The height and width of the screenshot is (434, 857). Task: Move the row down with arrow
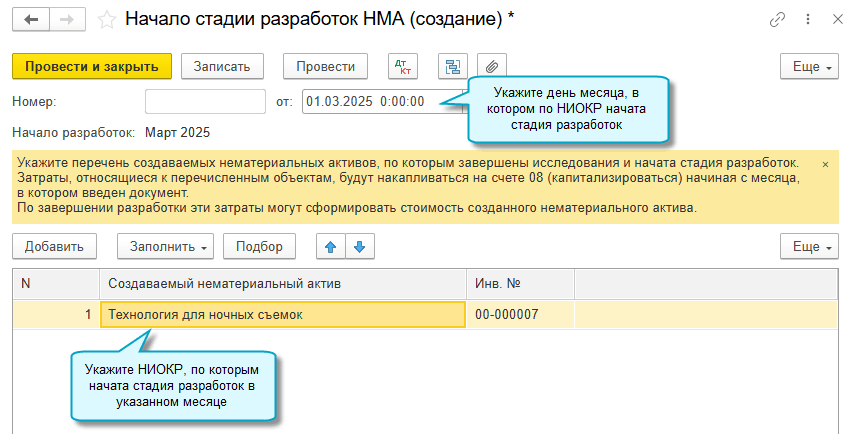[359, 246]
